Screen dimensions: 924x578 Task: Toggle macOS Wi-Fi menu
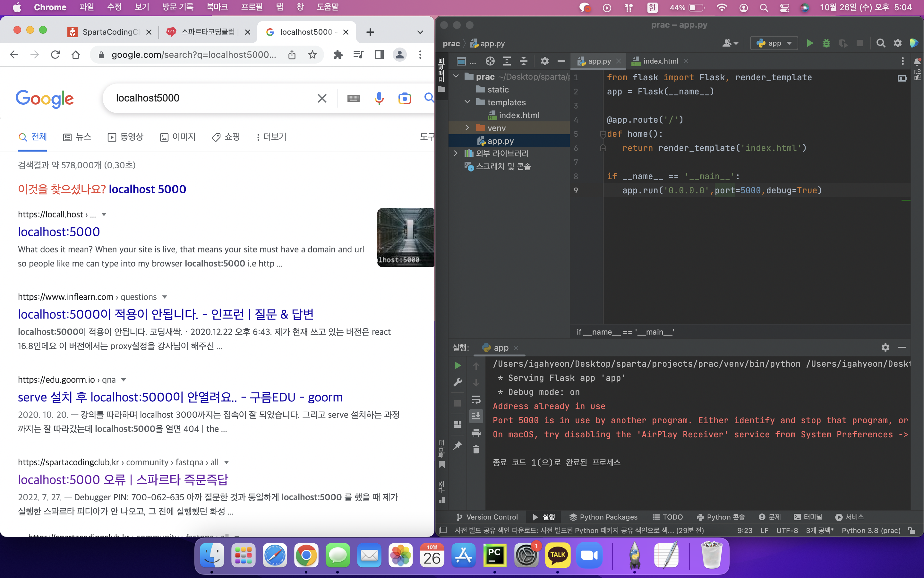click(x=721, y=7)
